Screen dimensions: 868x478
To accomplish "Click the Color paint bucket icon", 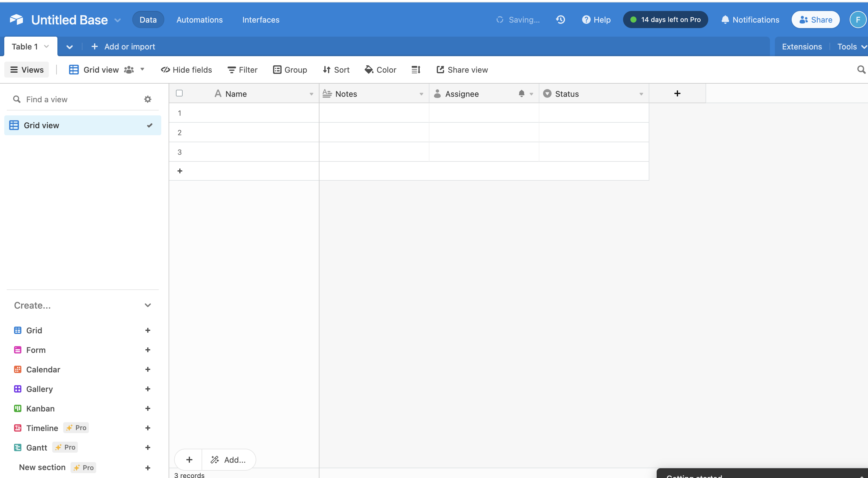I will [369, 70].
